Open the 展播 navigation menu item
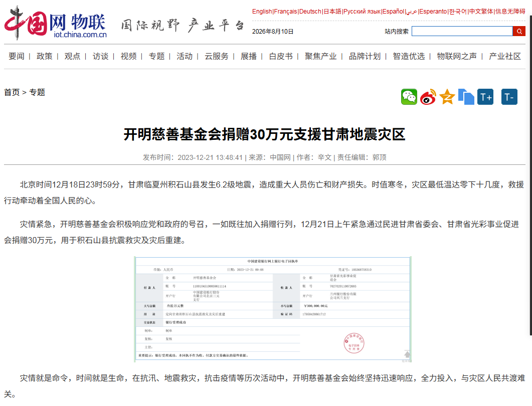 click(x=248, y=56)
